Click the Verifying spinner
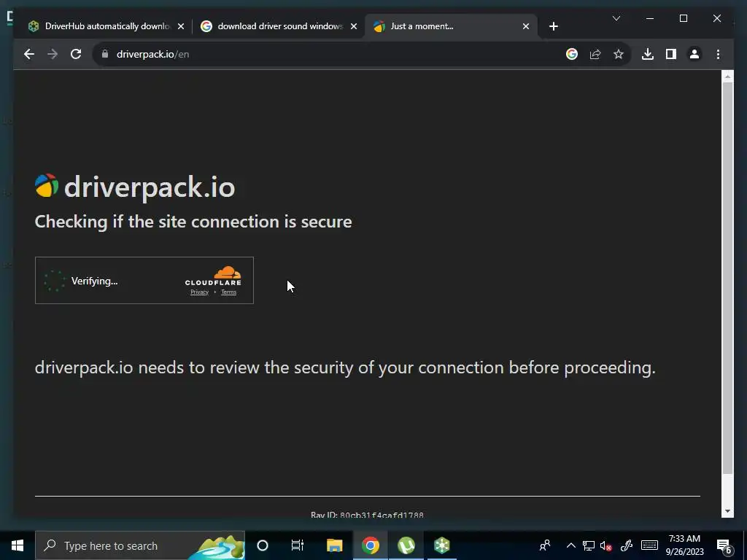Image resolution: width=747 pixels, height=560 pixels. (x=54, y=281)
